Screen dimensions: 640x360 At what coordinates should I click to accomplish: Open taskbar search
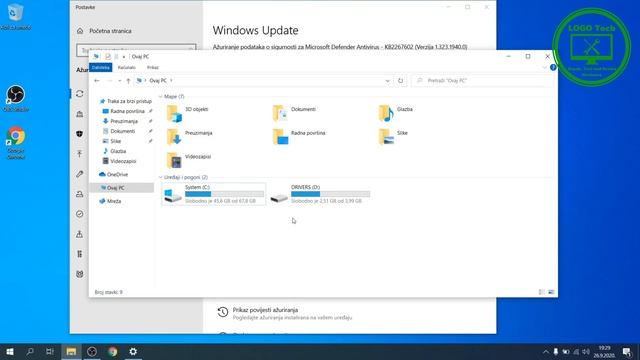pyautogui.click(x=30, y=351)
